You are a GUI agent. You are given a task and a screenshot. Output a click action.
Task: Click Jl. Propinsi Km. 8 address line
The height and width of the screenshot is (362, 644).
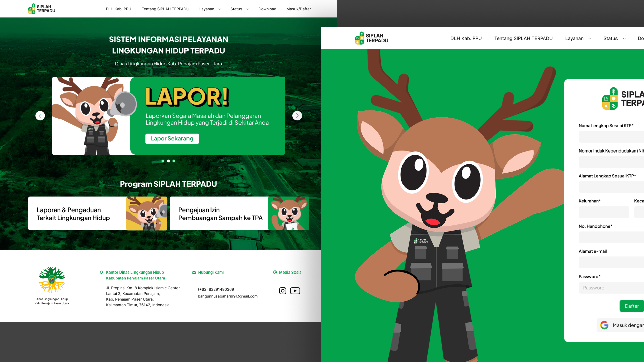[143, 288]
